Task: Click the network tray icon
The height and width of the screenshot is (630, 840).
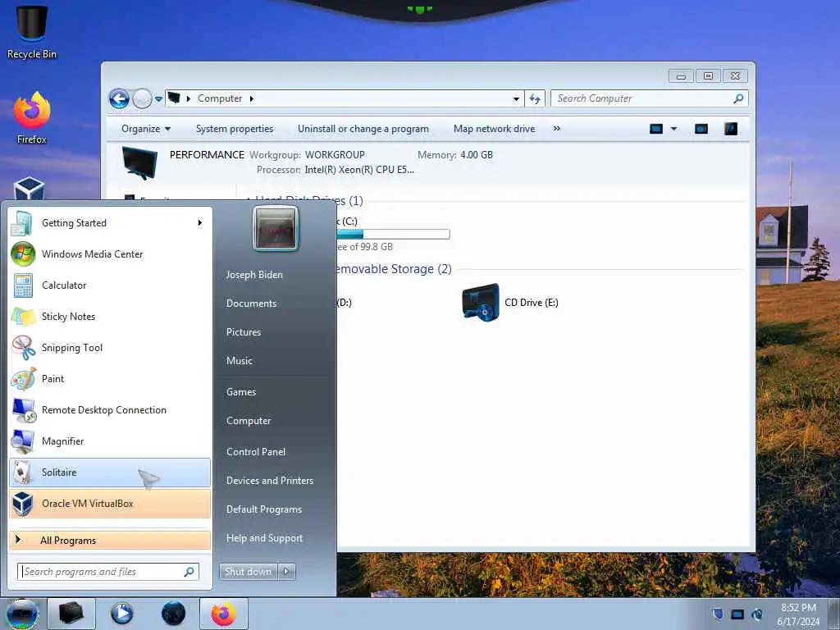Action: pos(737,614)
